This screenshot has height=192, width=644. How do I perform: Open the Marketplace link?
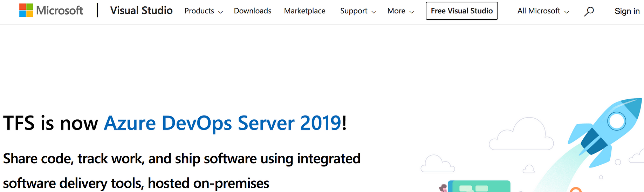pyautogui.click(x=304, y=11)
